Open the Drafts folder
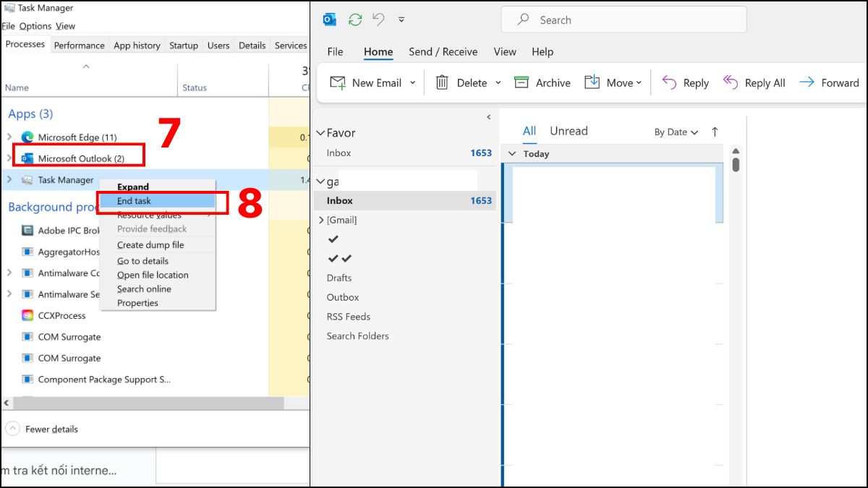This screenshot has width=868, height=488. pyautogui.click(x=339, y=278)
